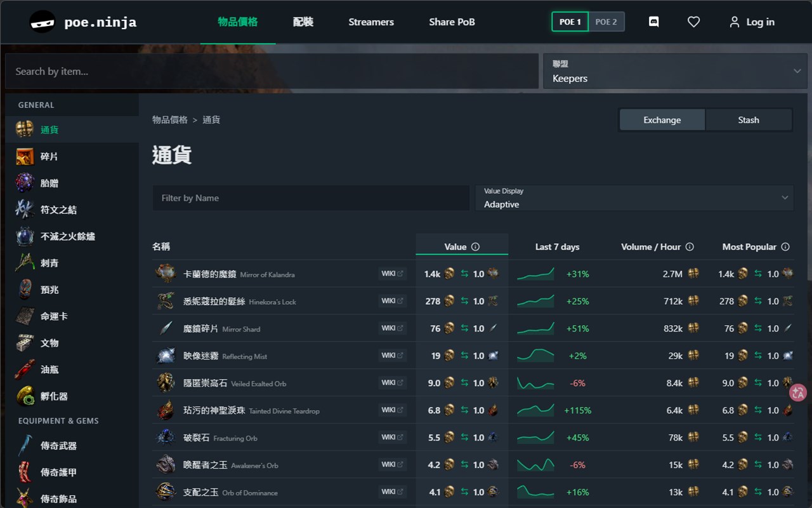Click the heart support icon
Screen dimensions: 812x508
click(693, 22)
